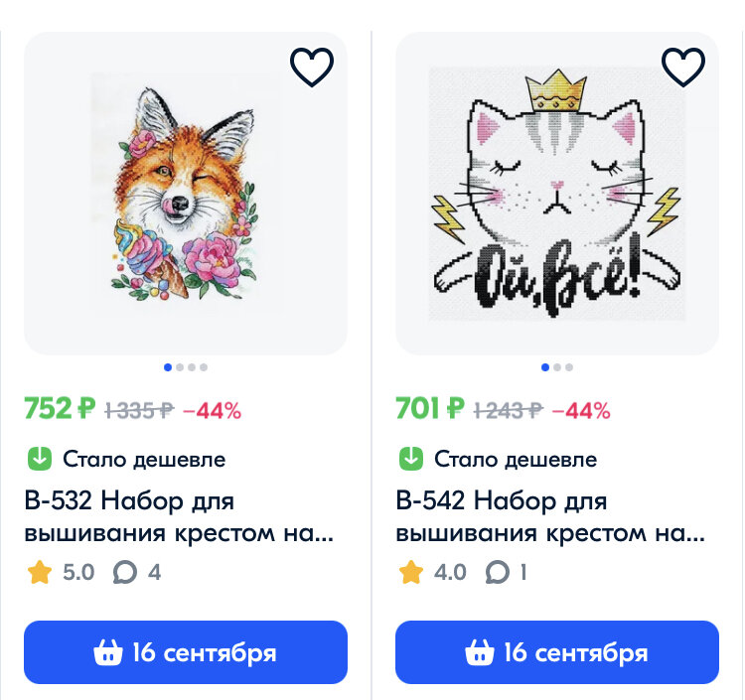Show second photo of cat kit
Screen dimensions: 745x700
[x=557, y=367]
